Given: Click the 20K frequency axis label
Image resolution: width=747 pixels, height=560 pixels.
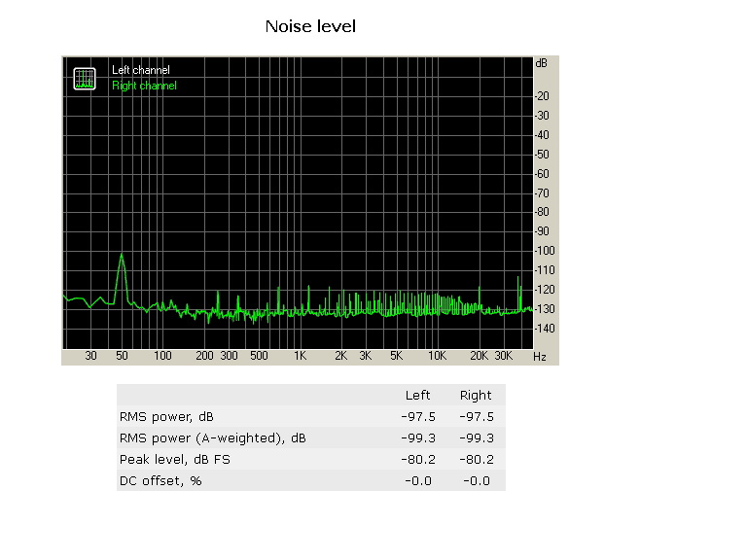Looking at the screenshot, I should coord(479,356).
